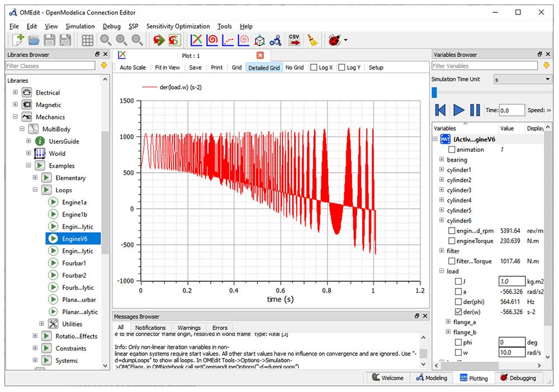Screen dimensions: 559x392
Task: Create a new Modelica class from toolbar
Action: click(17, 40)
